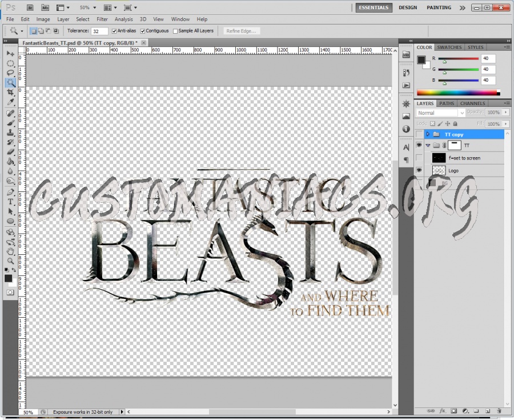The width and height of the screenshot is (514, 420).
Task: Select the Crop tool
Action: (10, 93)
